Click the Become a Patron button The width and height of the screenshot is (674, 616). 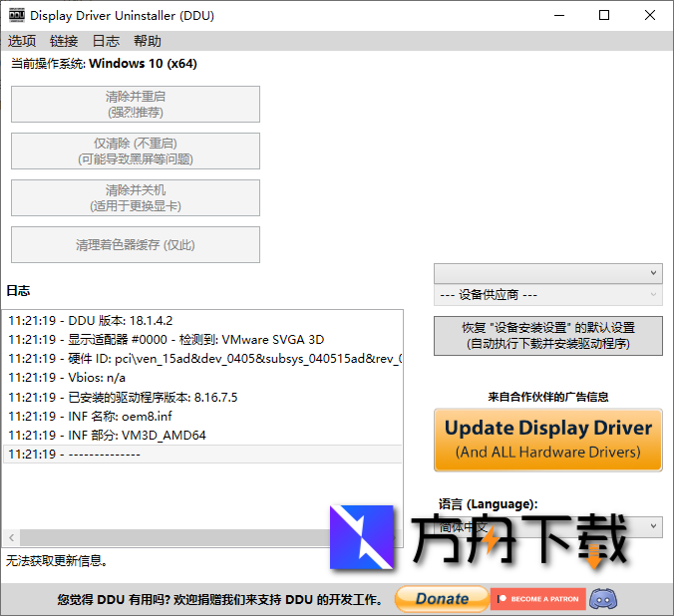pos(538,599)
